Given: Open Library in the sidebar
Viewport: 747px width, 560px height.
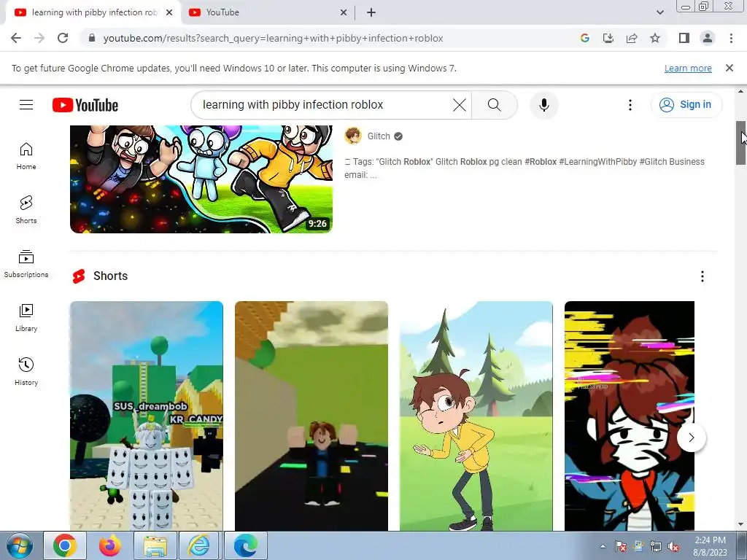Looking at the screenshot, I should coord(26,318).
